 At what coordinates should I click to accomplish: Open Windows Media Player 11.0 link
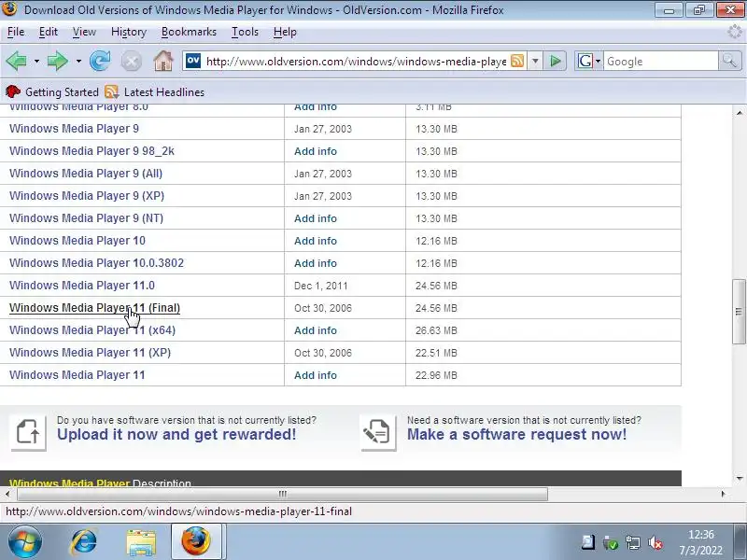82,286
